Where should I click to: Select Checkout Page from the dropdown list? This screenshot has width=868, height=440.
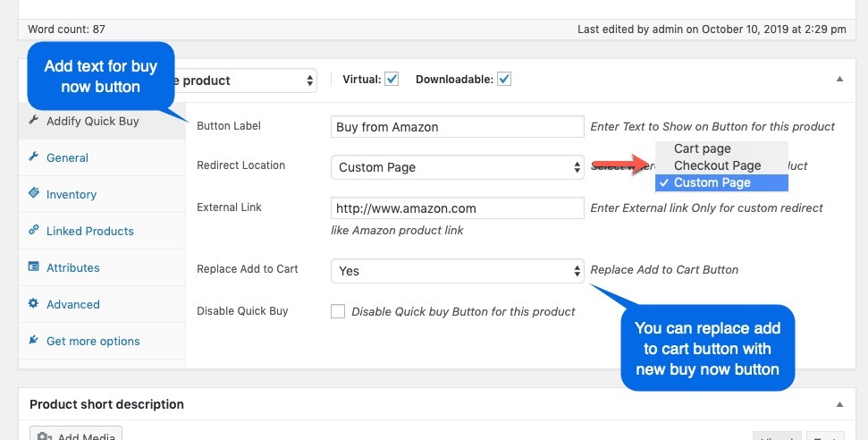click(x=717, y=165)
